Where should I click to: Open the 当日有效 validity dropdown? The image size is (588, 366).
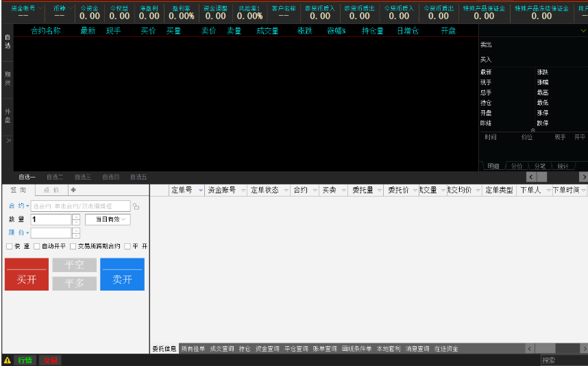(107, 219)
